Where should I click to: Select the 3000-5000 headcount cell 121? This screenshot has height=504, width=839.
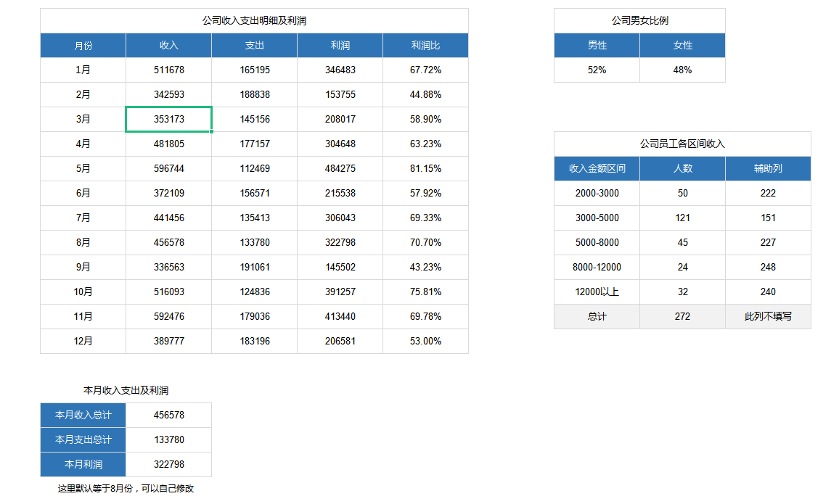pyautogui.click(x=682, y=218)
